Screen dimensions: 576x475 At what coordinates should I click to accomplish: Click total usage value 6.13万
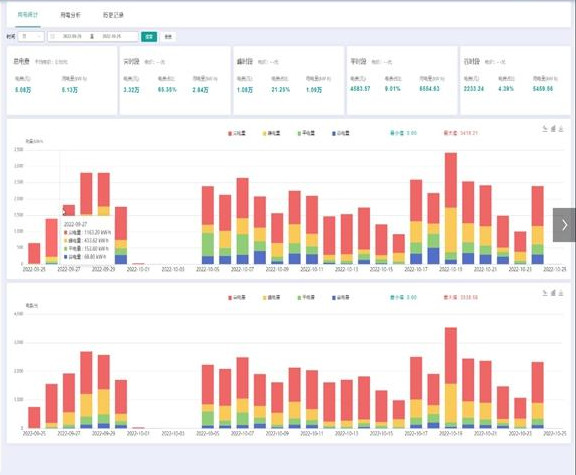click(x=70, y=90)
